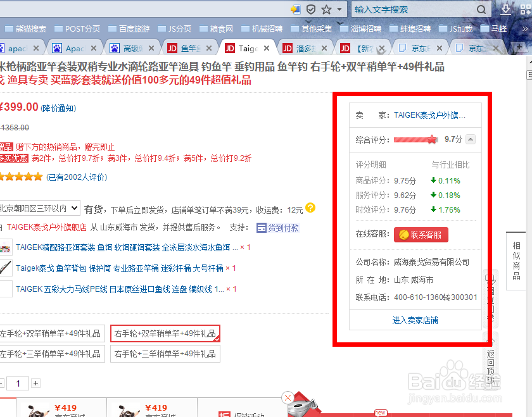Viewport: 532px width, 417px height.
Task: Open the 淄博招聘 bookmark folder
Action: (x=361, y=29)
